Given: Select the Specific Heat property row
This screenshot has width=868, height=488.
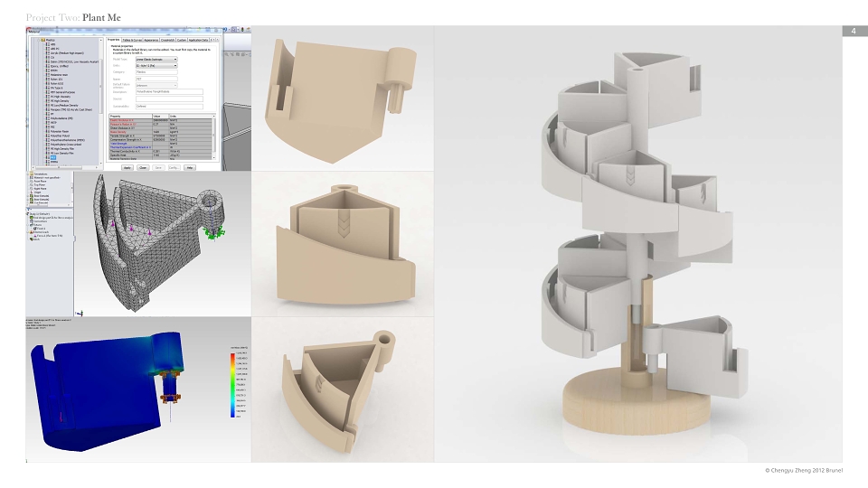Looking at the screenshot, I should click(x=161, y=155).
